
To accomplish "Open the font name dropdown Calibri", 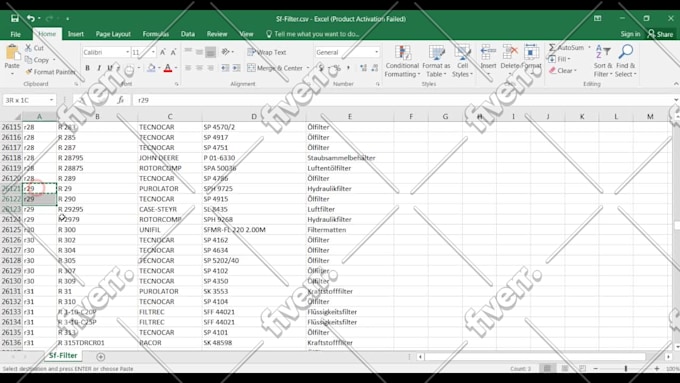I will point(128,52).
